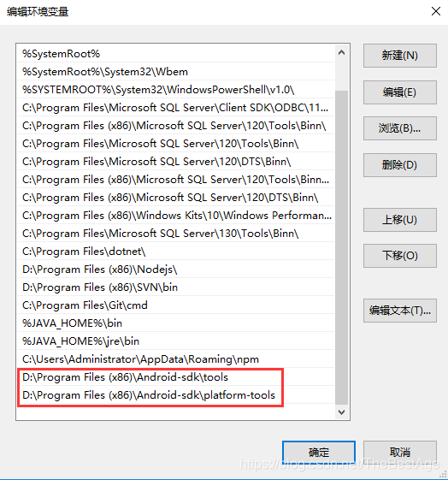The image size is (448, 480).
Task: Select the %JAVA_HOME%\jre\bin entry
Action: 176,341
